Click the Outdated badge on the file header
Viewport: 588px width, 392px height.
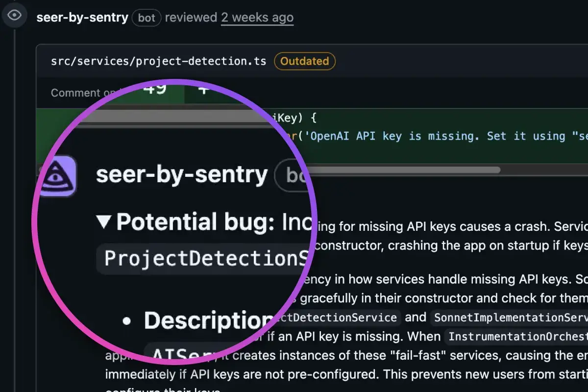(304, 61)
